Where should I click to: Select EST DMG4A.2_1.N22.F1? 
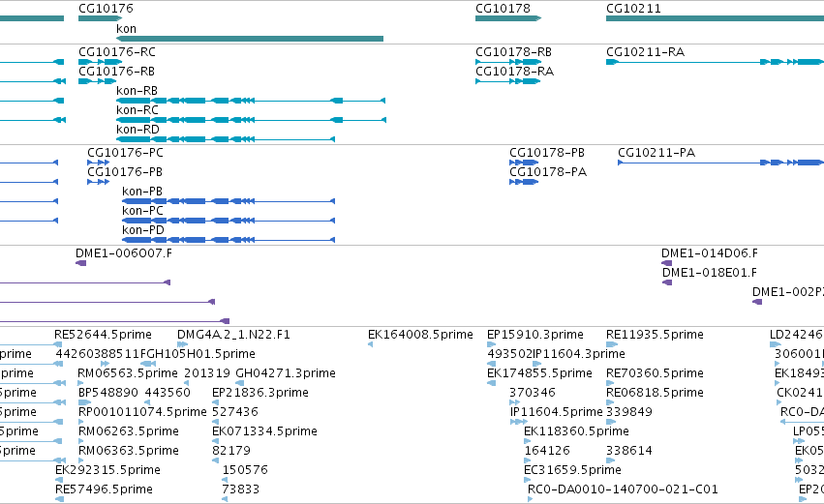233,335
